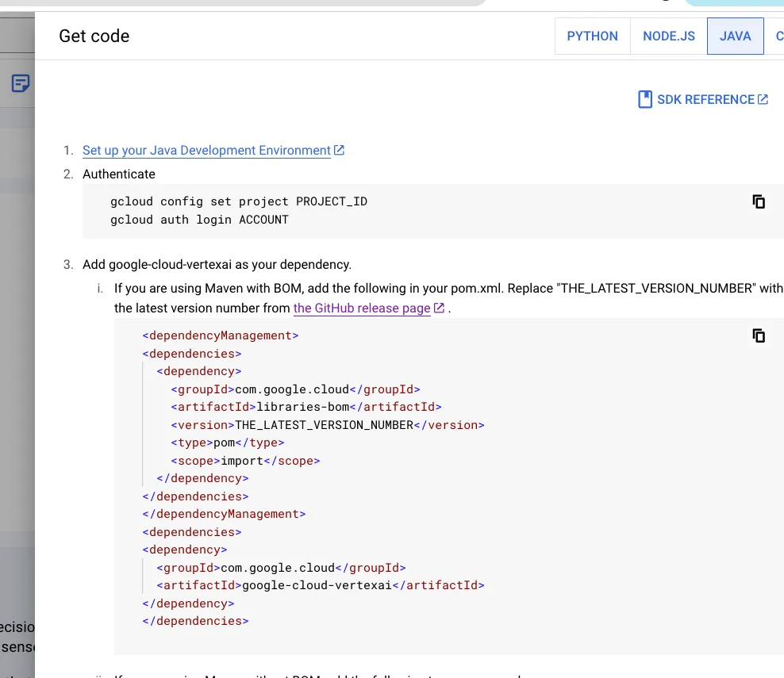784x678 pixels.
Task: Select the JAVA tab
Action: [735, 36]
